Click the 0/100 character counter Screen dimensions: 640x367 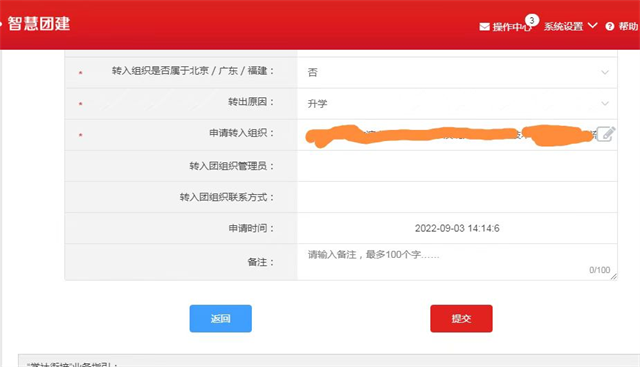click(600, 270)
